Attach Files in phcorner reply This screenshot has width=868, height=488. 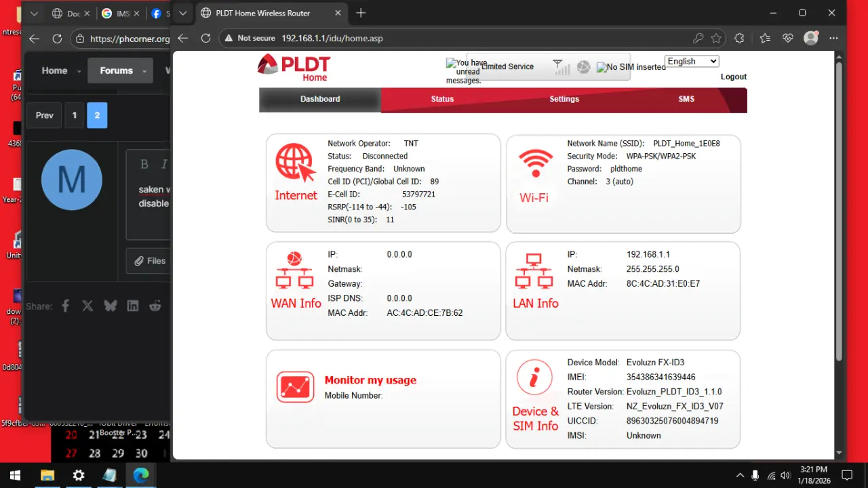coord(149,261)
